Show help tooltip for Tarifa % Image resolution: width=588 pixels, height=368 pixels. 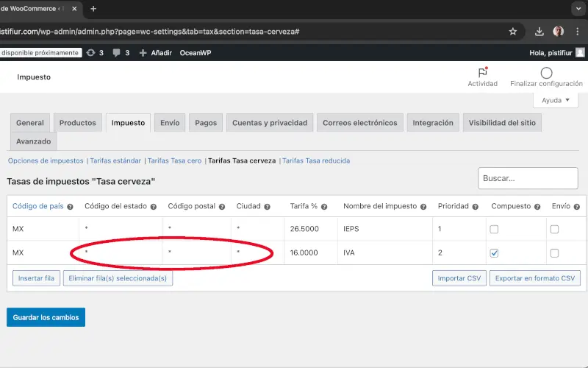click(324, 207)
